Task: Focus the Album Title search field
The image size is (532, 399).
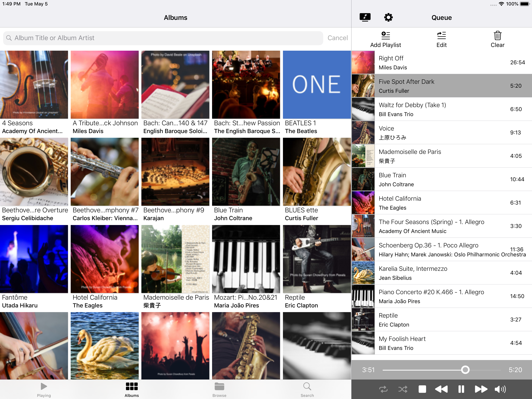Action: pos(163,38)
